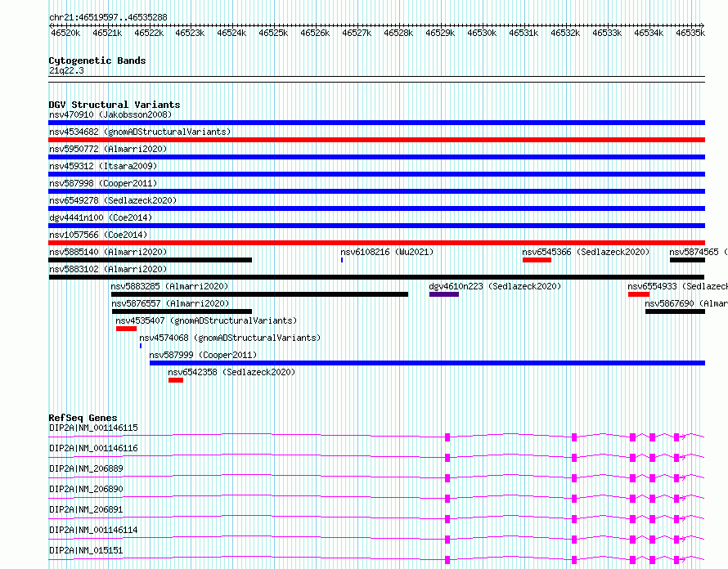
Task: Click nsv4535407 gnomADStructuralVariants label
Action: click(x=206, y=320)
